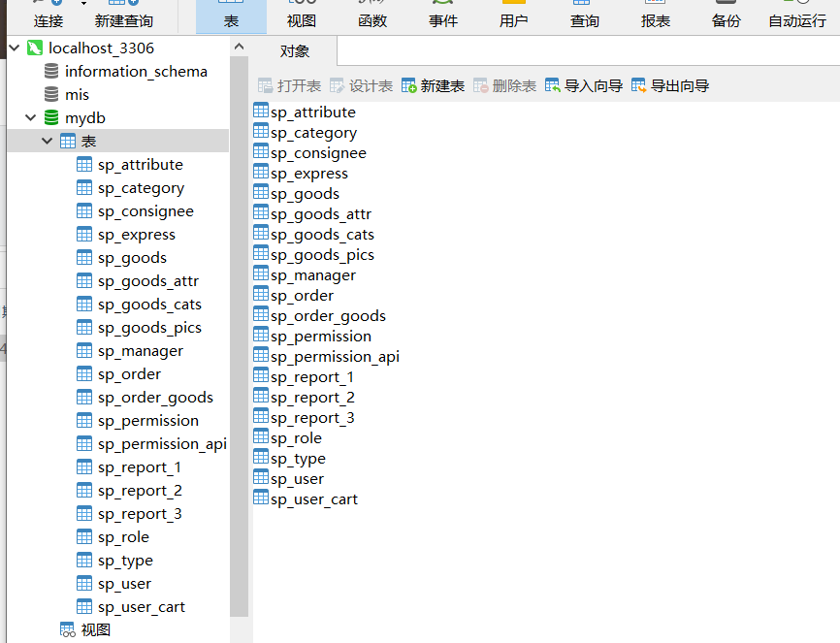Click the 新建查询 new query button
This screenshot has width=840, height=643.
(x=124, y=16)
